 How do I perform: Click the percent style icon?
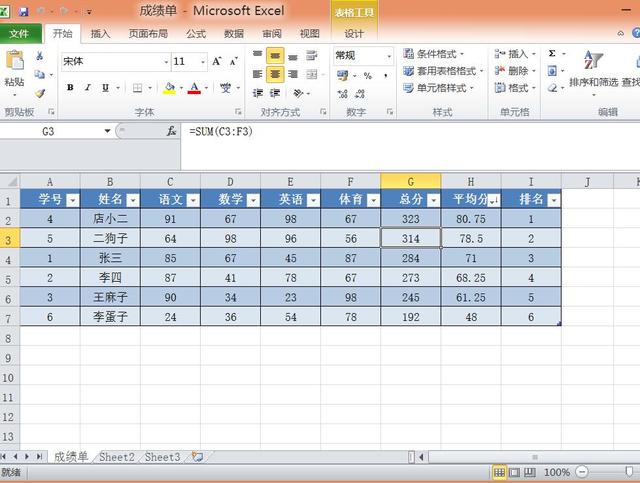pos(367,75)
